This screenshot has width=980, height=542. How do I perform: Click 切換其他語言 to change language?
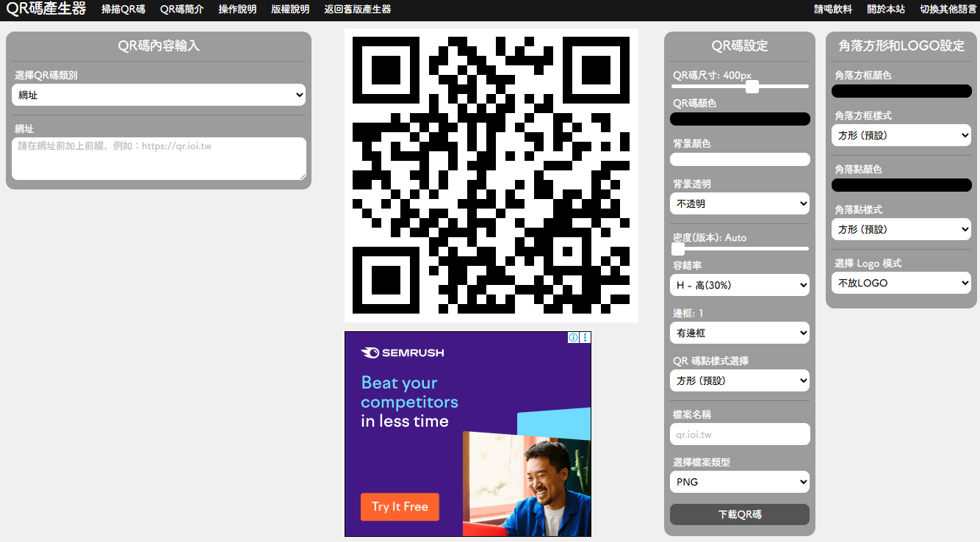(x=948, y=10)
